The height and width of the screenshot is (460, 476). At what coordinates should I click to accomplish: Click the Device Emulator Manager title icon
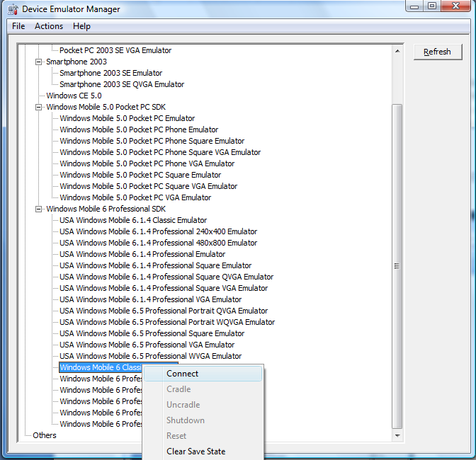coord(13,9)
